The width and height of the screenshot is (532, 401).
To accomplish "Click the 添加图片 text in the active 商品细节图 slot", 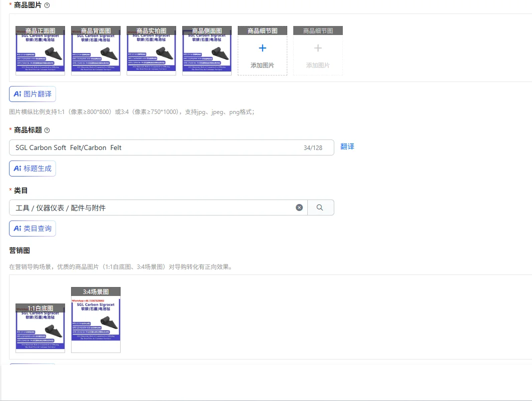I will tap(262, 65).
